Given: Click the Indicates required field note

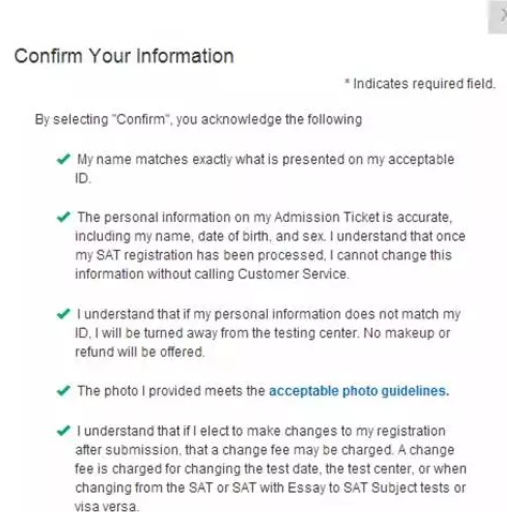Looking at the screenshot, I should point(420,84).
